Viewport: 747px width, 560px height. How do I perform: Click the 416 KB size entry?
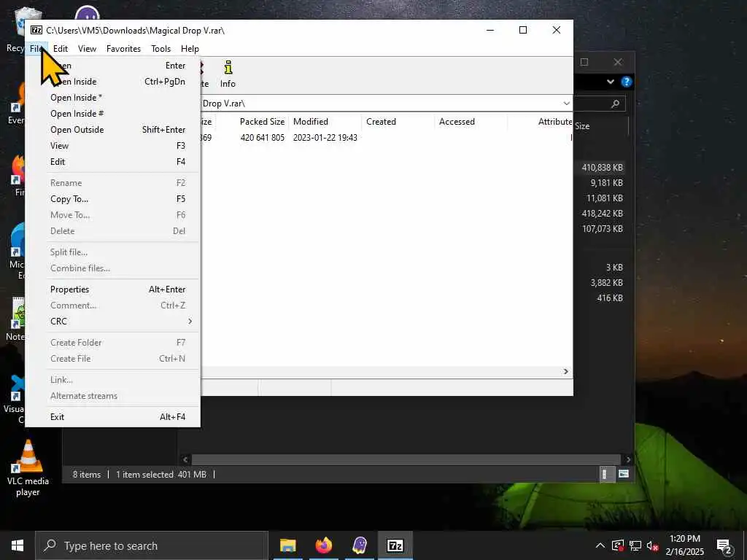pyautogui.click(x=610, y=298)
